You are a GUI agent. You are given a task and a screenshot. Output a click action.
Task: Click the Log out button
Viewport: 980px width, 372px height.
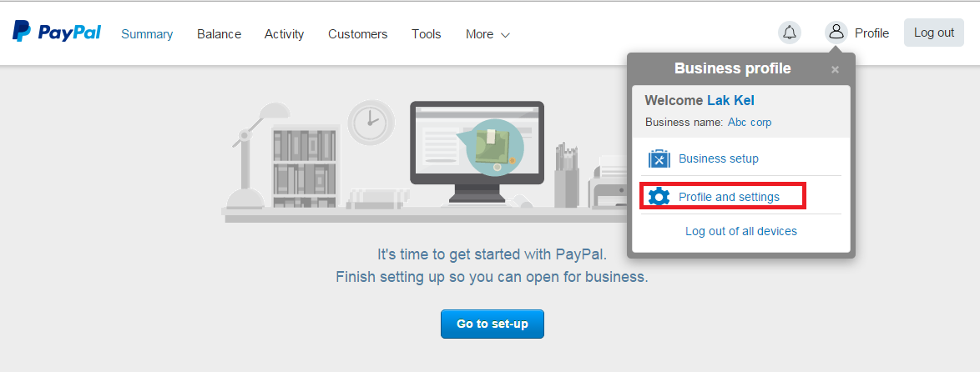click(934, 33)
